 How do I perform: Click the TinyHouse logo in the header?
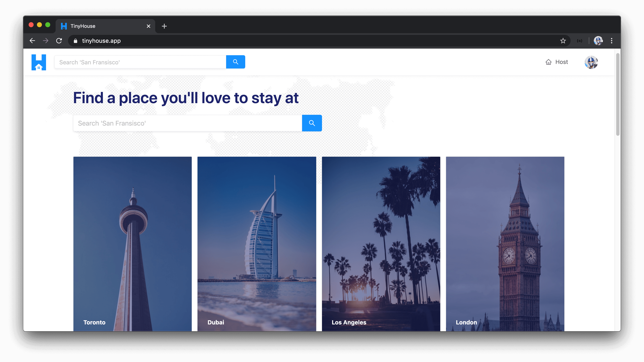39,62
